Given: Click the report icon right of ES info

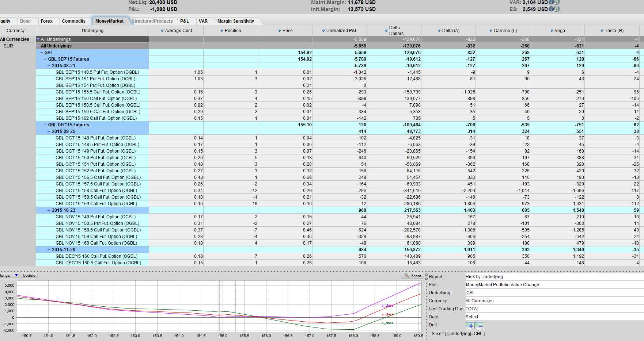Looking at the screenshot, I should pos(557,9).
